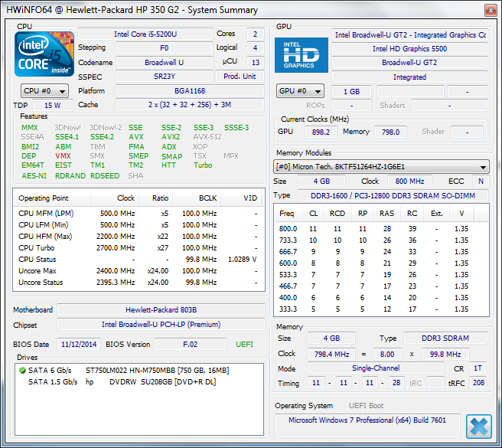Image resolution: width=502 pixels, height=448 pixels.
Task: Open the CPU #0 selector dropdown
Action: click(44, 91)
